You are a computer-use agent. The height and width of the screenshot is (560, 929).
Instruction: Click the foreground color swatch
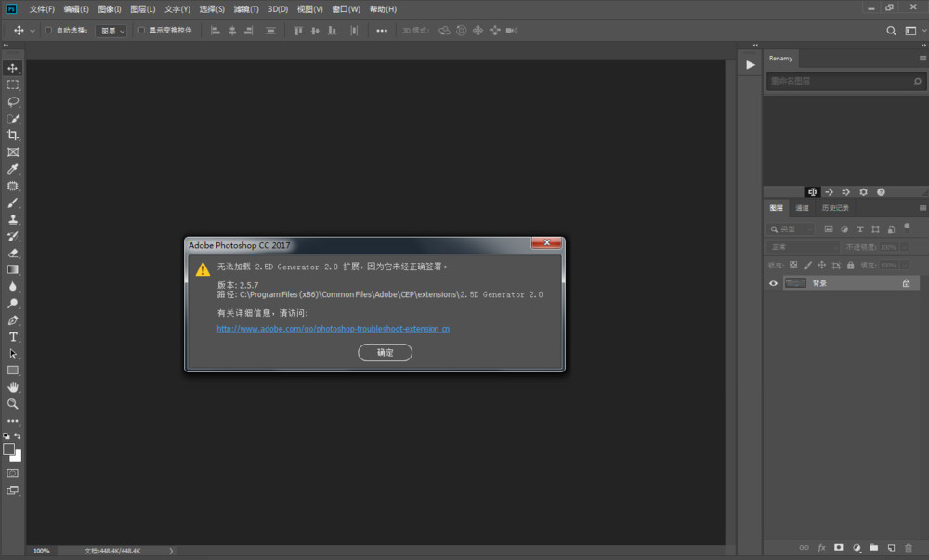click(x=9, y=449)
